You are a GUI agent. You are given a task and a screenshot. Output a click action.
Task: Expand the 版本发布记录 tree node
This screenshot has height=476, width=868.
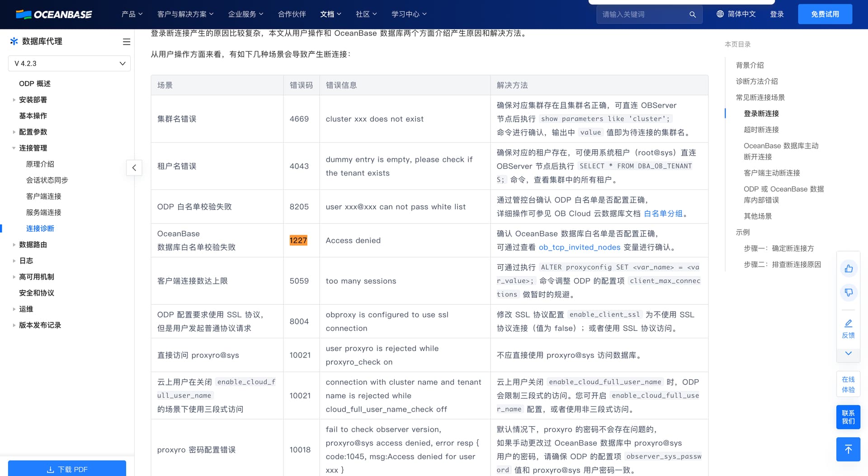pos(14,325)
